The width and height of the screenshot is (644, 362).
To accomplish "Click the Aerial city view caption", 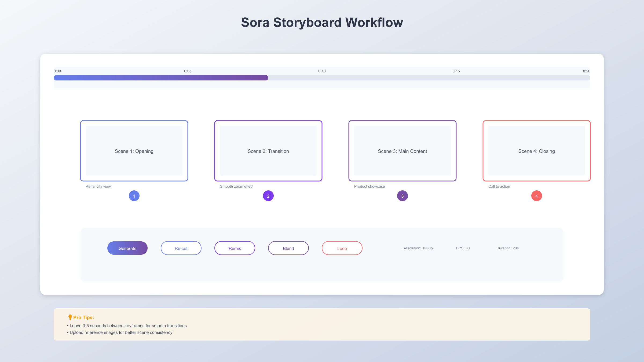I will click(98, 186).
